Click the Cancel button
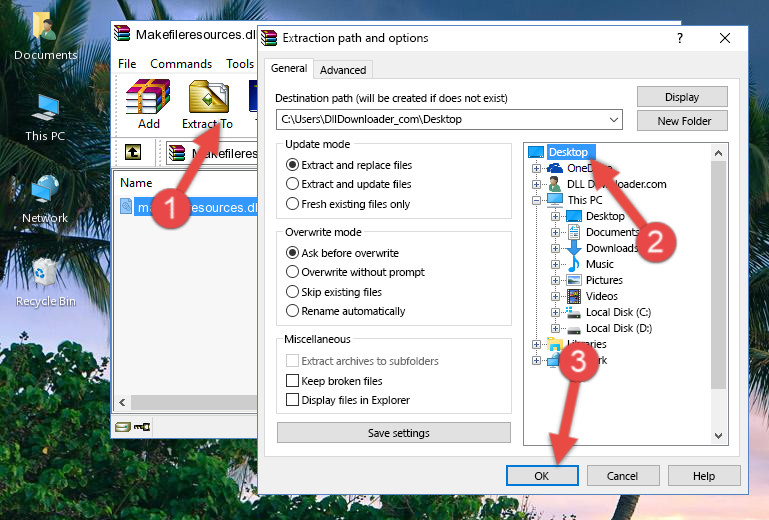The image size is (769, 520). (x=623, y=476)
